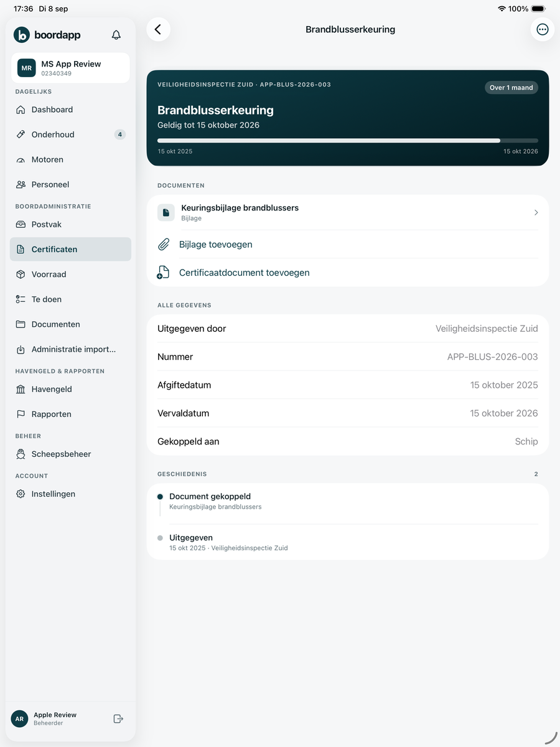Click Apple Review user name

(55, 715)
